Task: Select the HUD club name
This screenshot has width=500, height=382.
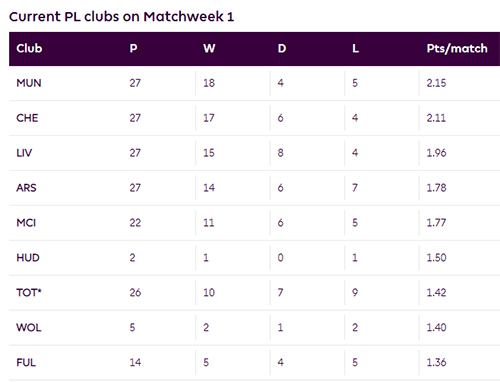Action: 28,258
